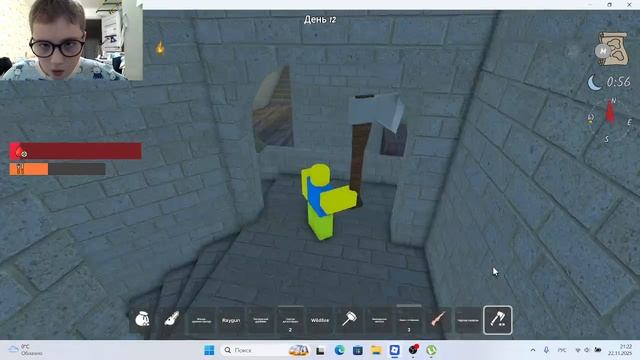
Task: Switch the РУС input language indicator
Action: click(x=562, y=350)
